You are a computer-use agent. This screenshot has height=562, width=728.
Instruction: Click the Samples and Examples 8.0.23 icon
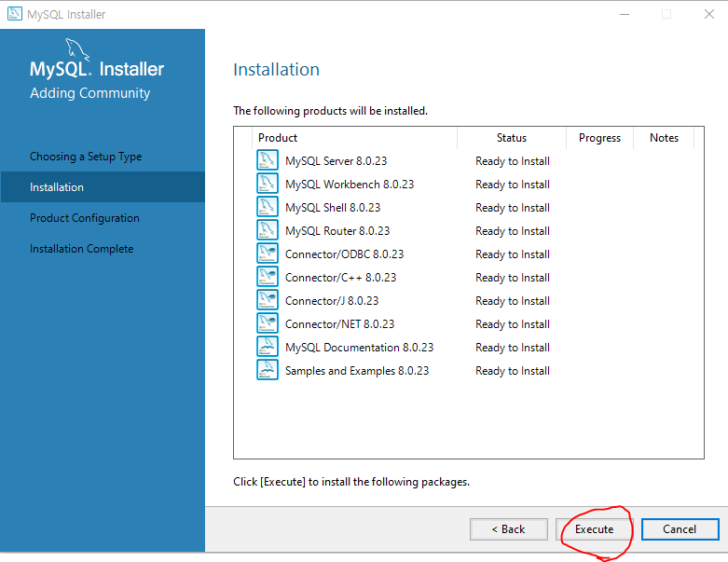point(268,370)
